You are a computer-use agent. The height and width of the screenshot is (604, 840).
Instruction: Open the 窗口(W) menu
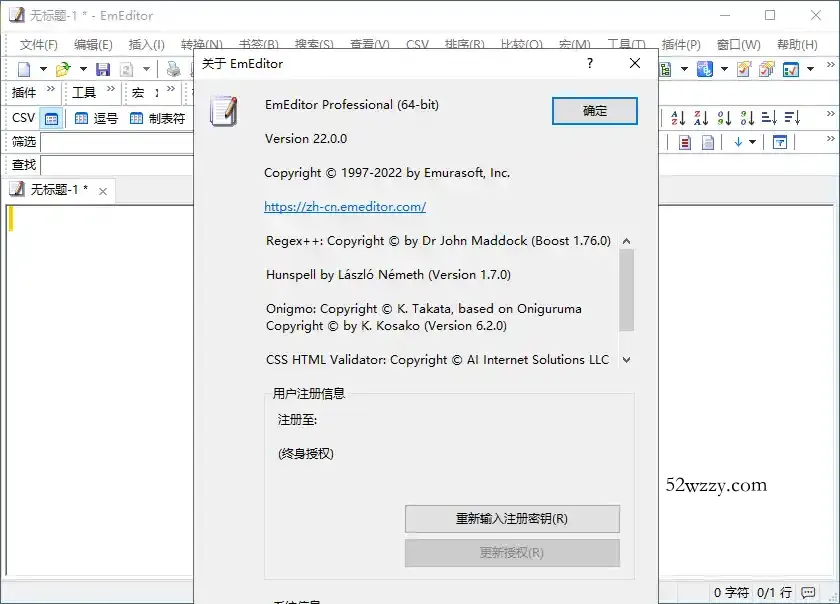(x=739, y=44)
